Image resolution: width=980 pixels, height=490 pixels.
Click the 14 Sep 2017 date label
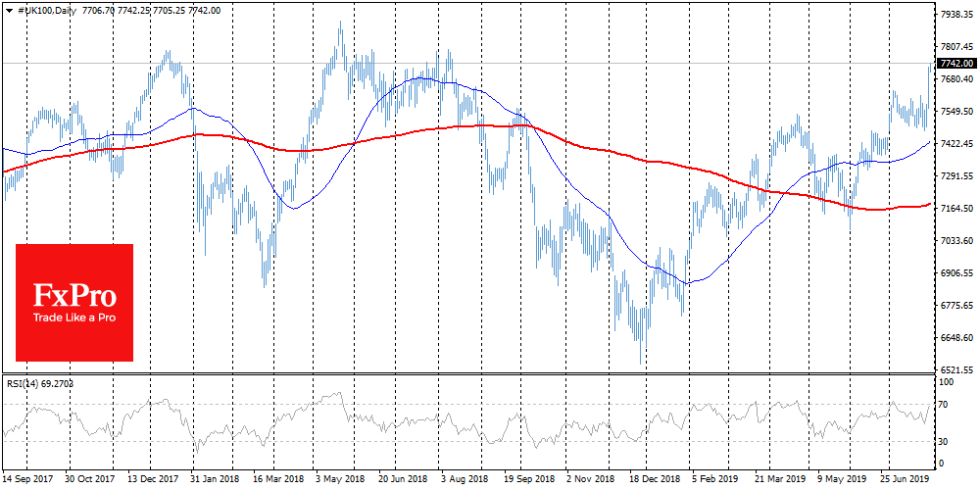point(26,481)
